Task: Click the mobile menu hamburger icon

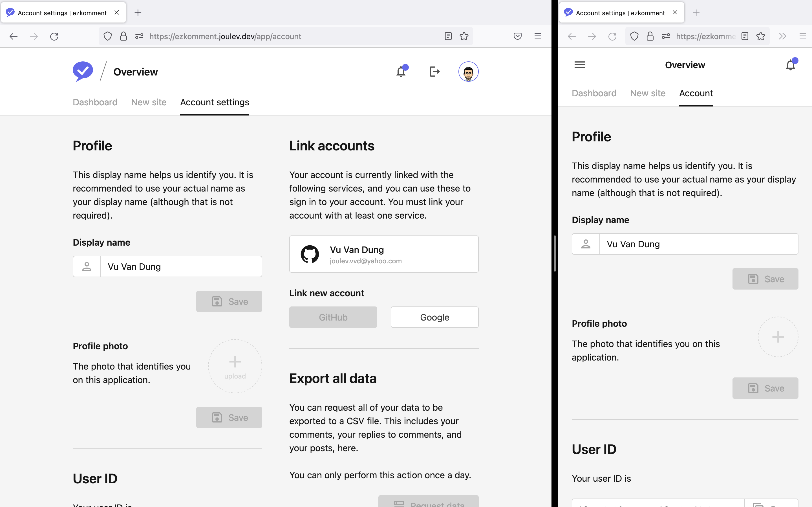Action: click(579, 64)
